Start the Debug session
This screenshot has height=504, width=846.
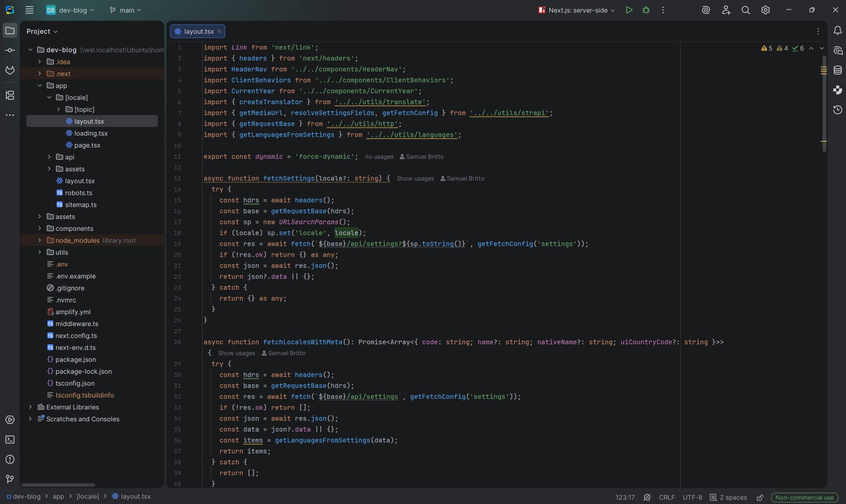(x=646, y=10)
